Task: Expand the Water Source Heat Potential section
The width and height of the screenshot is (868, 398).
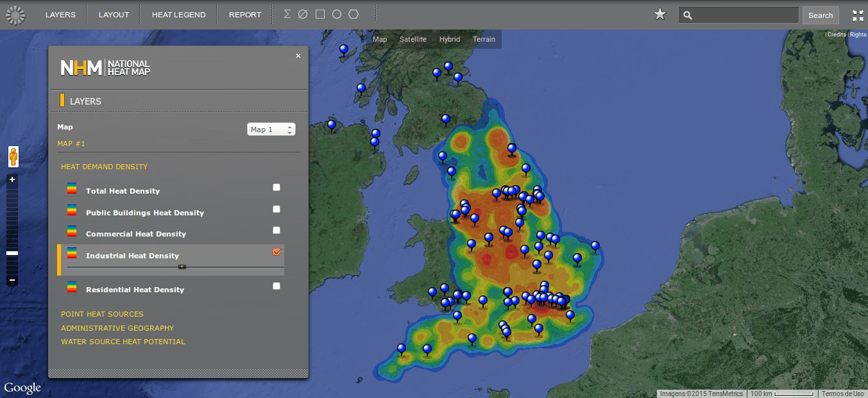Action: [123, 342]
